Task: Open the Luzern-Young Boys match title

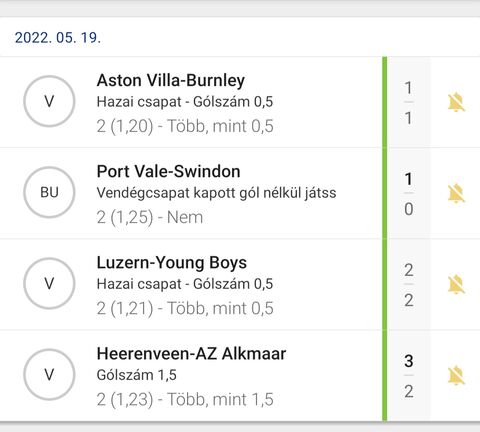Action: tap(172, 263)
